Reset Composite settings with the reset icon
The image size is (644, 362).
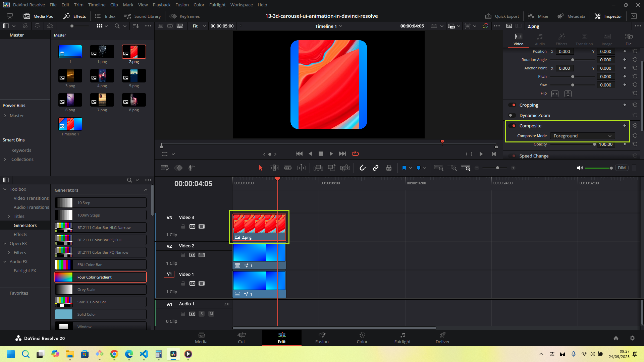pos(635,126)
